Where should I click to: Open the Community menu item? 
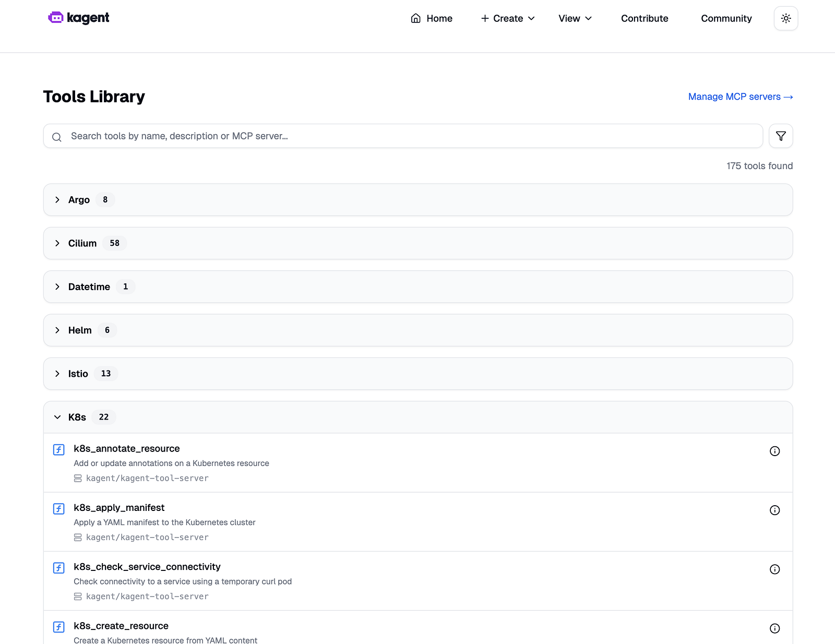[x=726, y=18]
